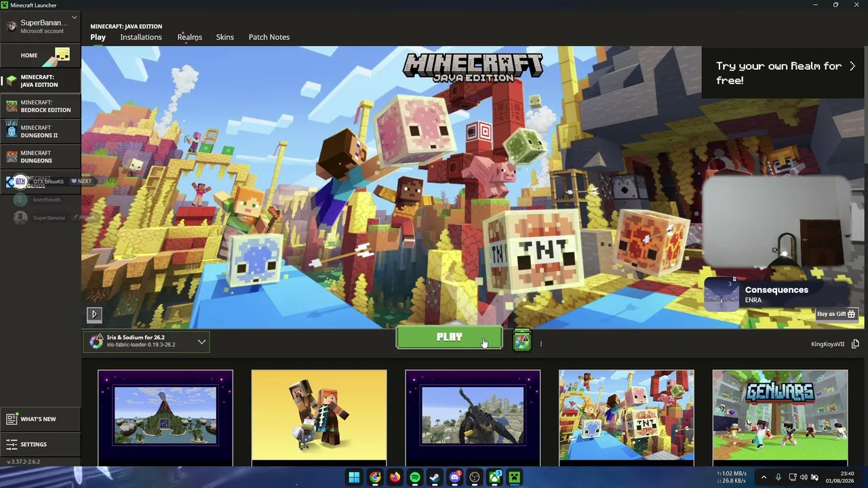Click the gift icon on Buy as Gift
Image resolution: width=868 pixels, height=488 pixels.
point(852,314)
